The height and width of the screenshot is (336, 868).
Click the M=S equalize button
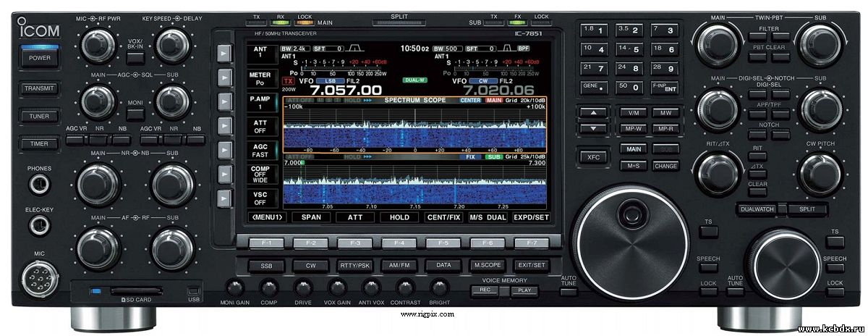click(x=633, y=165)
